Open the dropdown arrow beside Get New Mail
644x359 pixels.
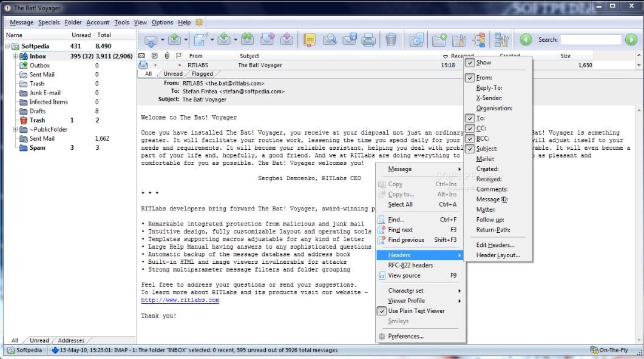pos(162,40)
